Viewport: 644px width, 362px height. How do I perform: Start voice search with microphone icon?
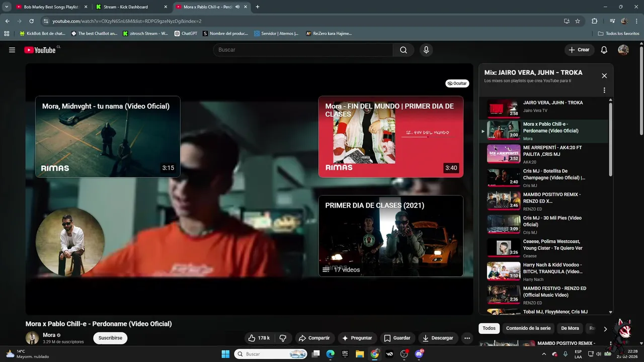[x=426, y=50]
